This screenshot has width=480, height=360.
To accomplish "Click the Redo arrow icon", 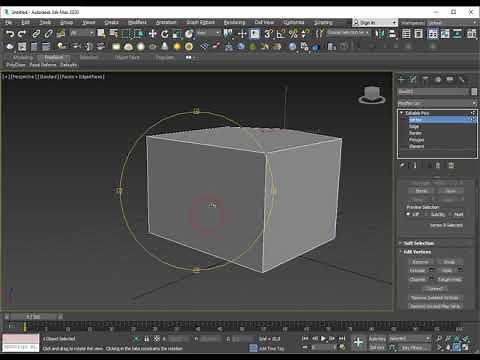I will pos(22,34).
